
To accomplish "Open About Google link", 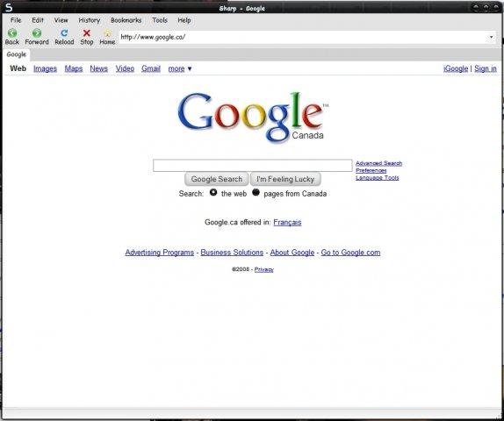I will pyautogui.click(x=292, y=253).
